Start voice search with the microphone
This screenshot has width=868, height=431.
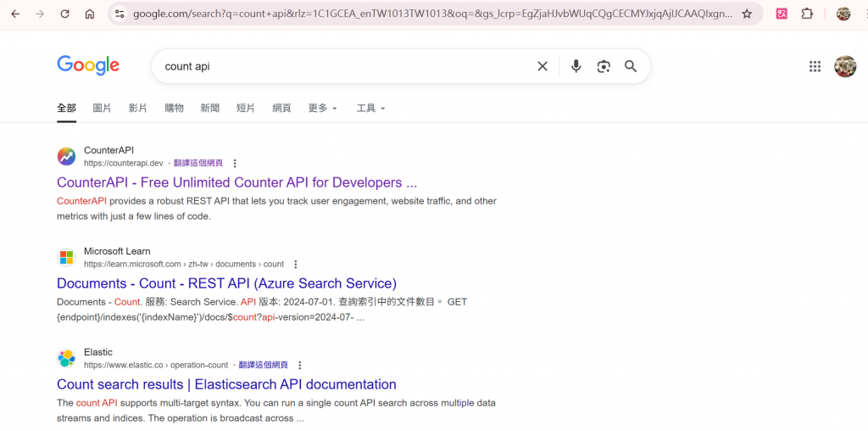click(576, 66)
